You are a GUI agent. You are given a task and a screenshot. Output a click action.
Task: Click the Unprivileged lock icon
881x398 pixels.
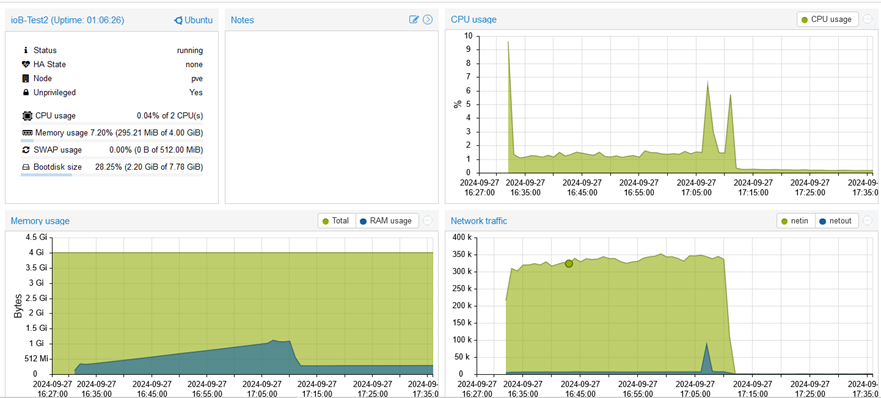coord(25,92)
